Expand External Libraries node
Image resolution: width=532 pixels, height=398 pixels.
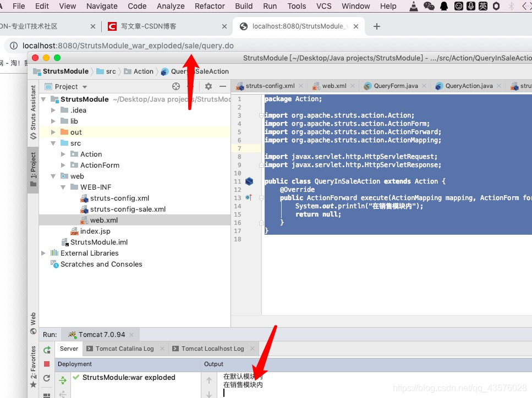pos(43,253)
